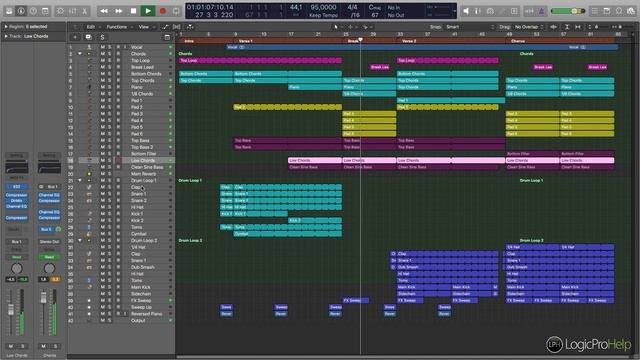Open the ES2 instrument slot

pyautogui.click(x=16, y=187)
